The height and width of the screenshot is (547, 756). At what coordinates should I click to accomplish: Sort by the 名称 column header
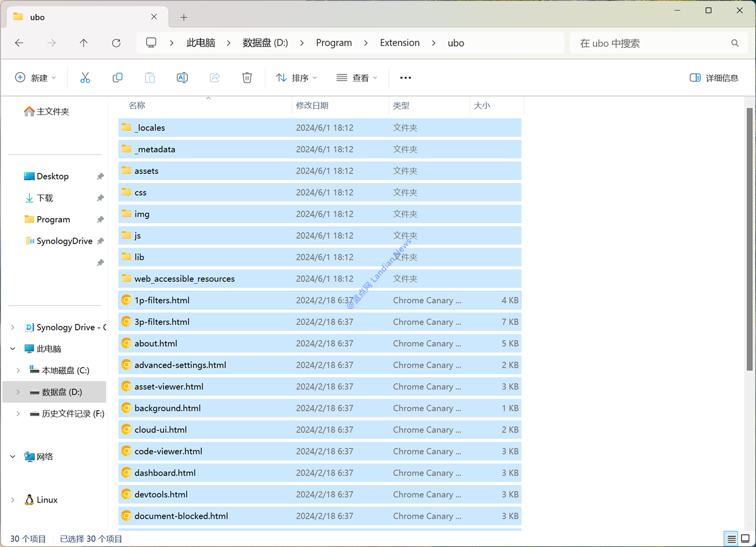pyautogui.click(x=137, y=105)
